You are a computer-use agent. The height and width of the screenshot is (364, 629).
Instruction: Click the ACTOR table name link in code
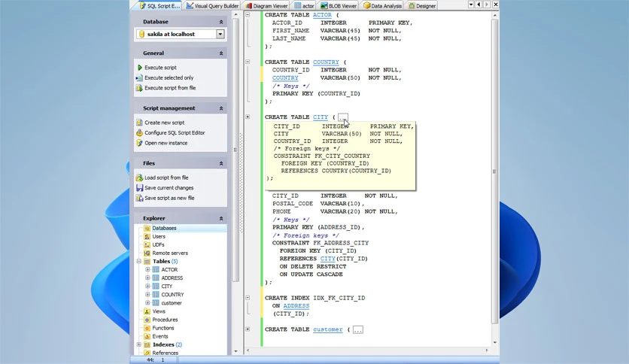point(322,15)
